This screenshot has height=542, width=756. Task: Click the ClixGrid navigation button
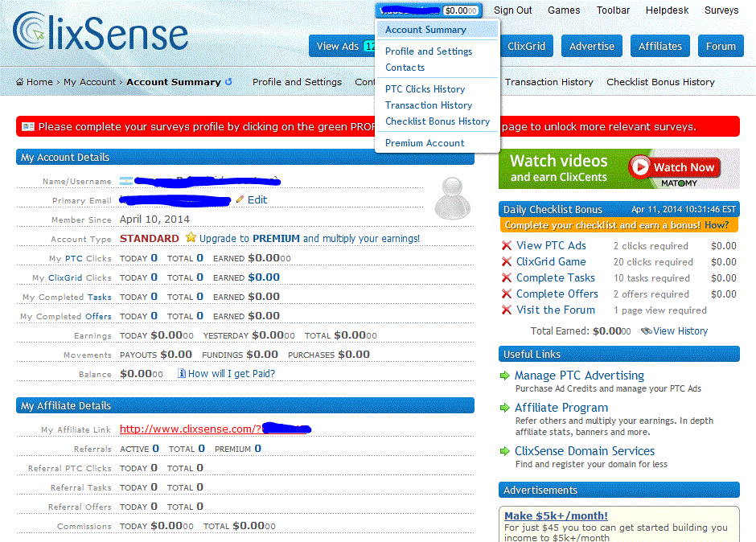526,47
